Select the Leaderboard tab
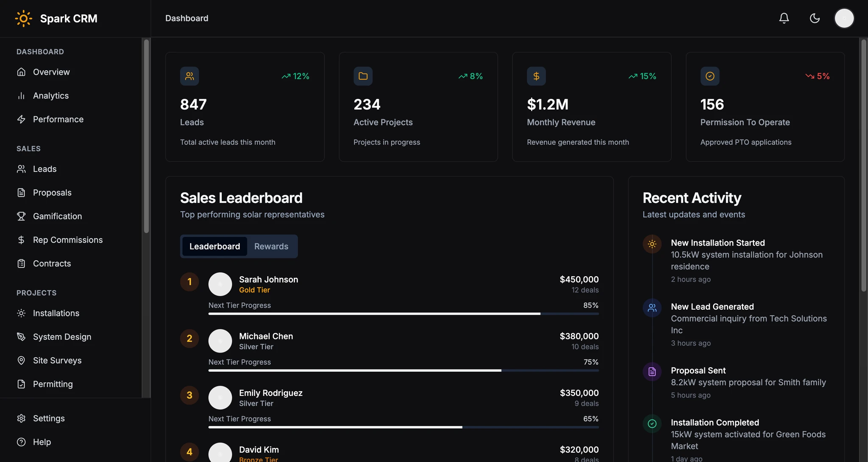The image size is (868, 462). tap(214, 246)
